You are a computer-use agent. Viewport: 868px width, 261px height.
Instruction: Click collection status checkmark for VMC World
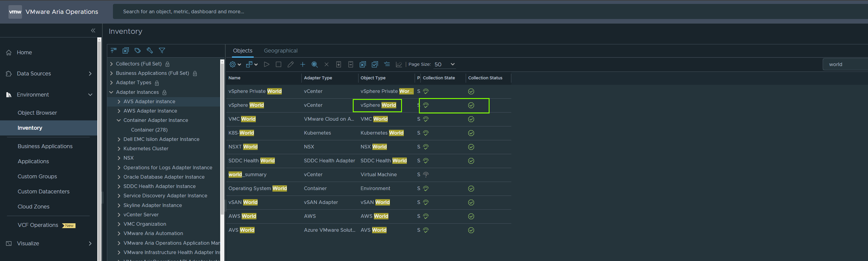pyautogui.click(x=471, y=119)
